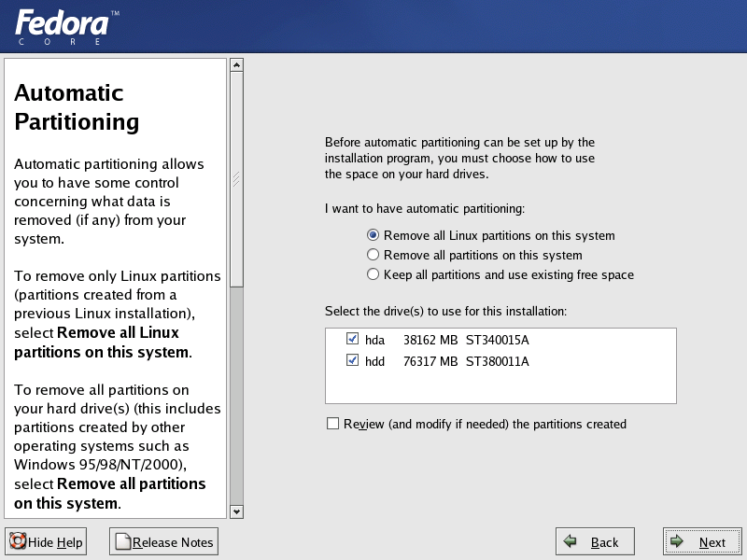Screen dimensions: 747x560
Task: Click the ST380011A drive model text
Action: pos(498,361)
